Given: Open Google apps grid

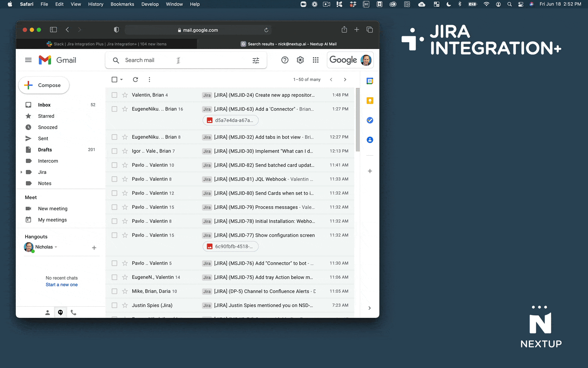Looking at the screenshot, I should click(316, 60).
